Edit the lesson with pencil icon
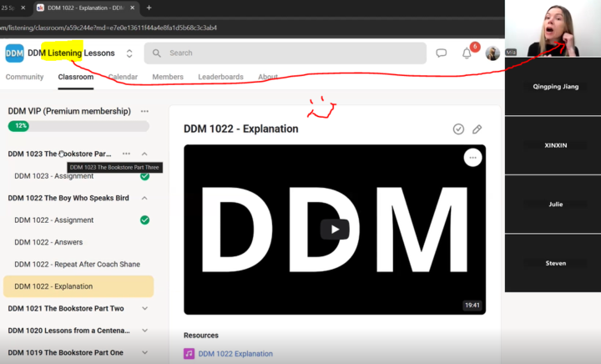 (x=477, y=129)
